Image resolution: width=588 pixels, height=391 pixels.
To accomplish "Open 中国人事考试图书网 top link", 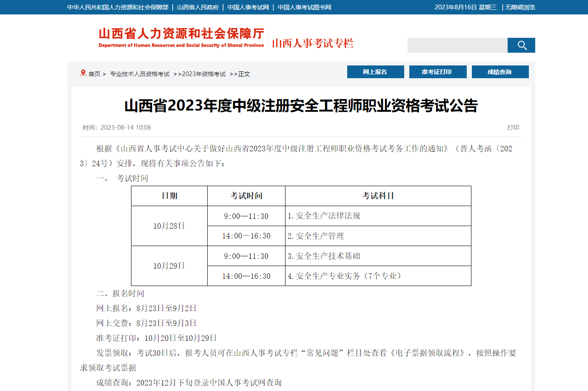I will [304, 7].
